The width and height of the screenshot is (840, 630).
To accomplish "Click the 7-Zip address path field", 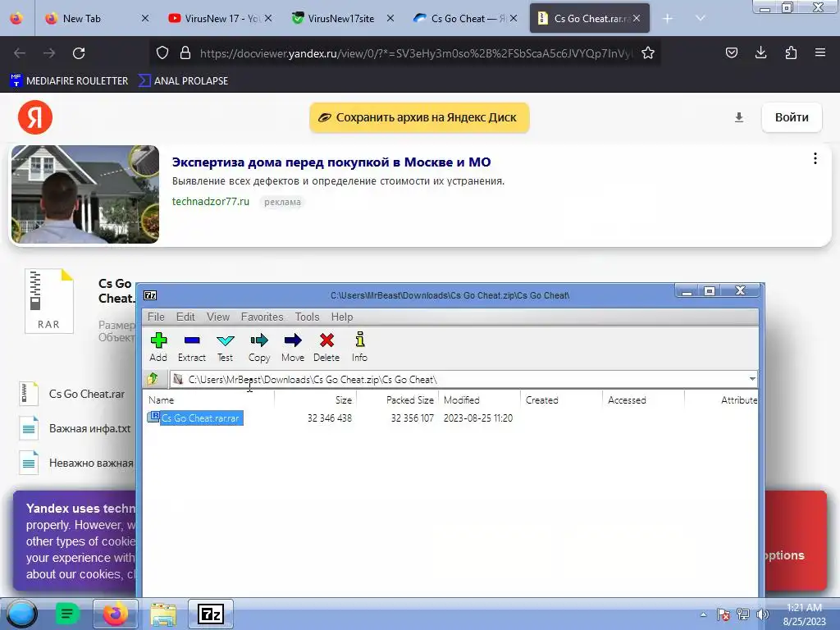I will click(x=463, y=379).
